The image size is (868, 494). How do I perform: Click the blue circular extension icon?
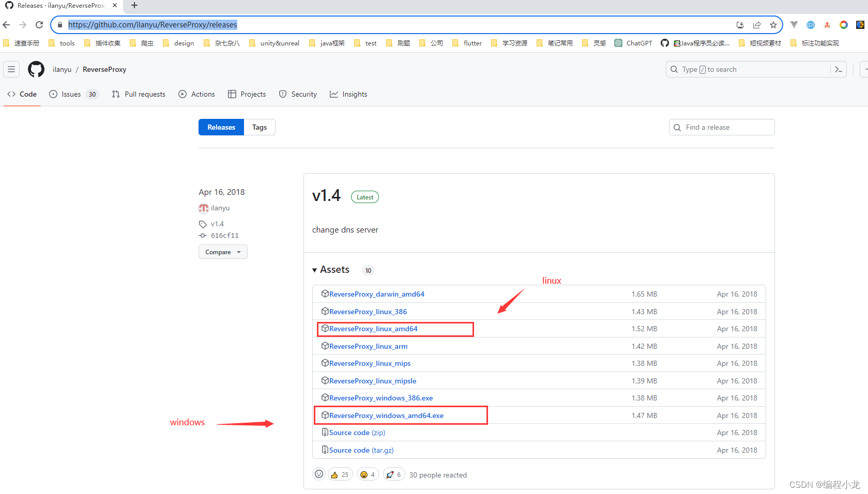click(811, 25)
